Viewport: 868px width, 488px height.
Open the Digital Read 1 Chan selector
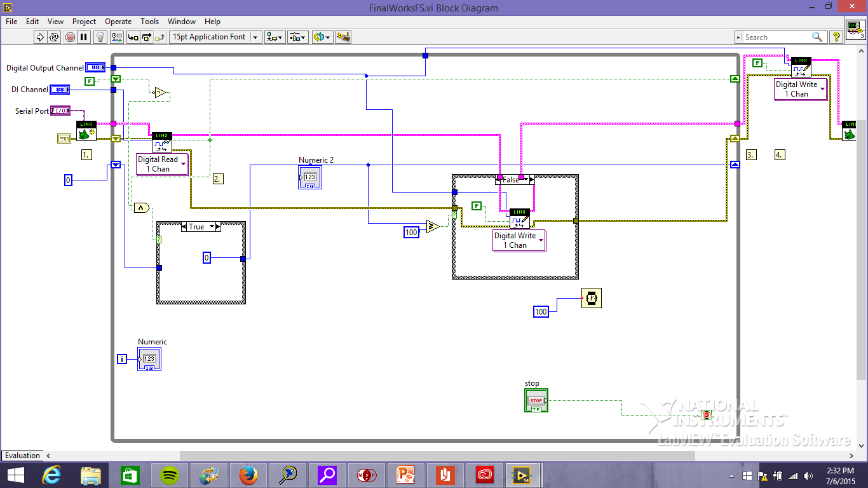[x=163, y=164]
